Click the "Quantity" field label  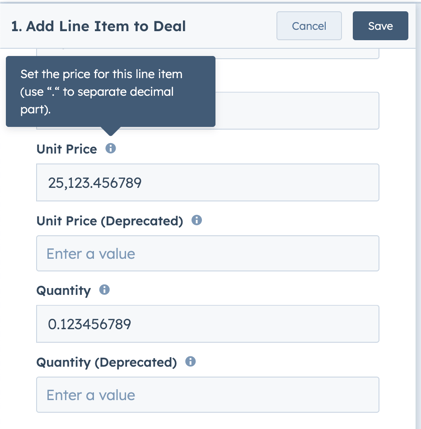click(63, 291)
